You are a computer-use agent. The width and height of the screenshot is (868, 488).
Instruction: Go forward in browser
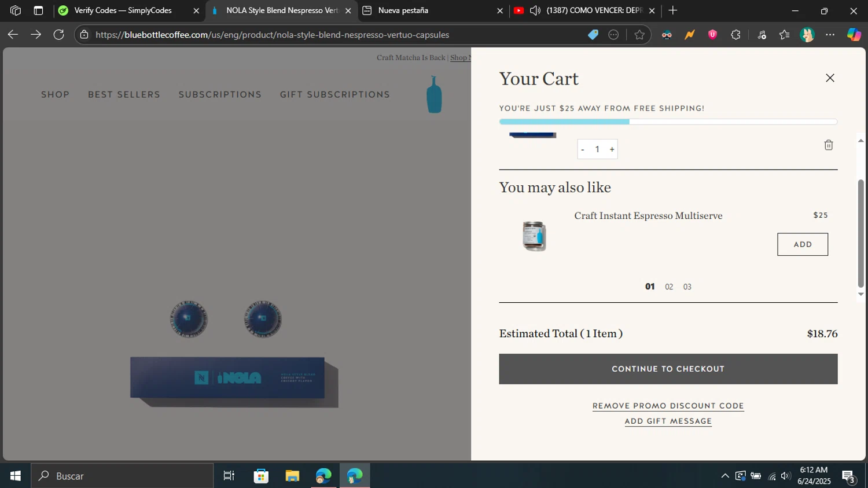[36, 35]
